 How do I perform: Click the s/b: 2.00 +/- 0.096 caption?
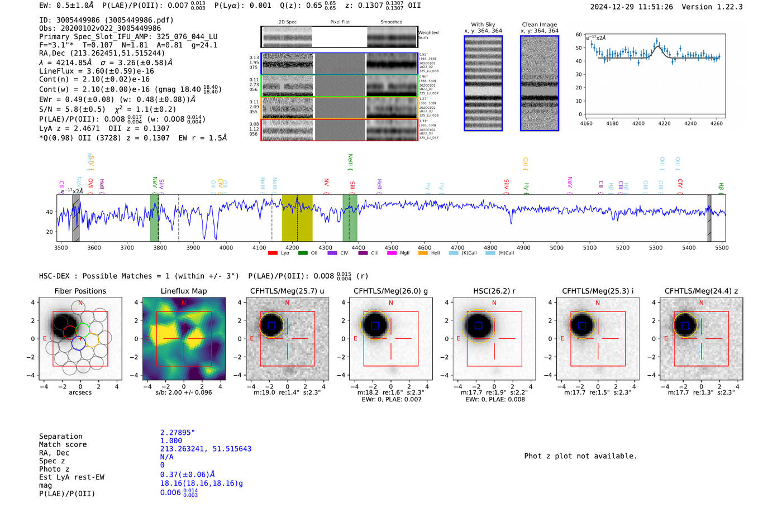184,392
